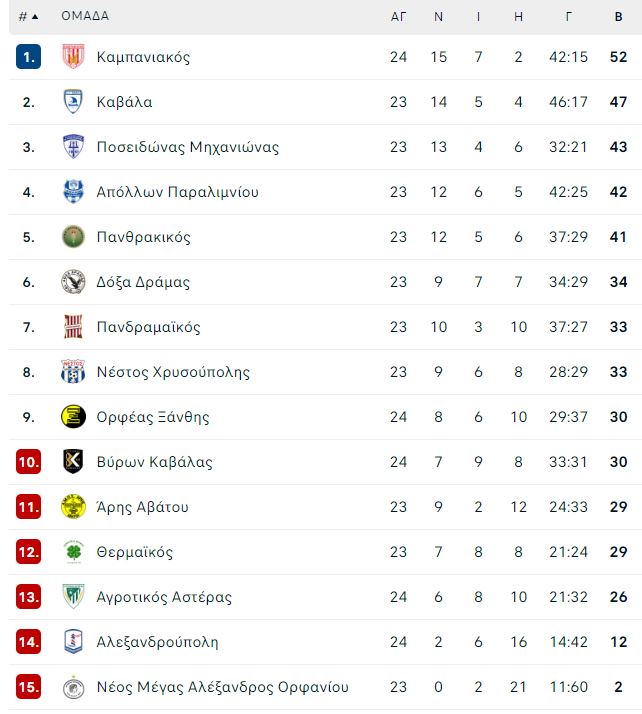Click the red rank 15 relegation badge
Viewport: 642px width, 714px height.
[28, 687]
